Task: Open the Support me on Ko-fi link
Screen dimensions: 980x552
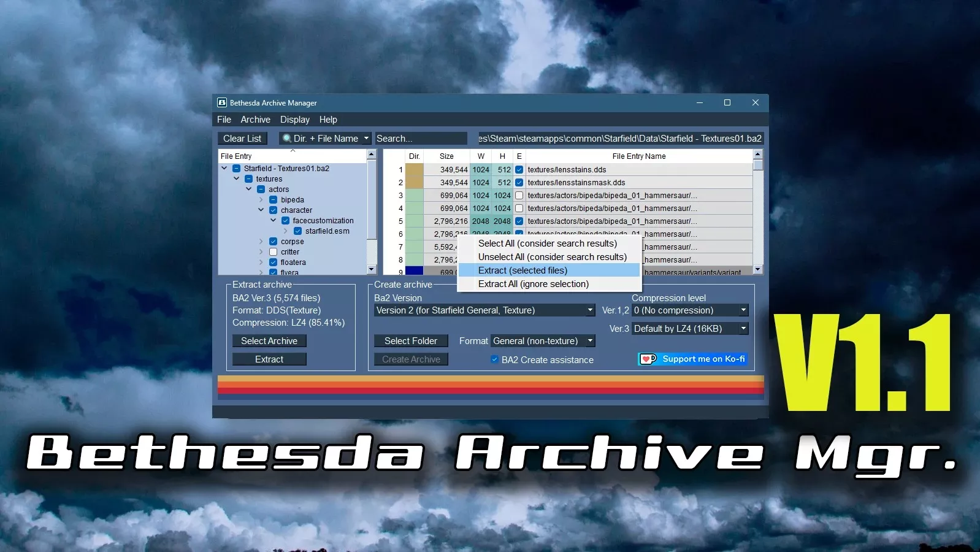Action: [x=693, y=359]
